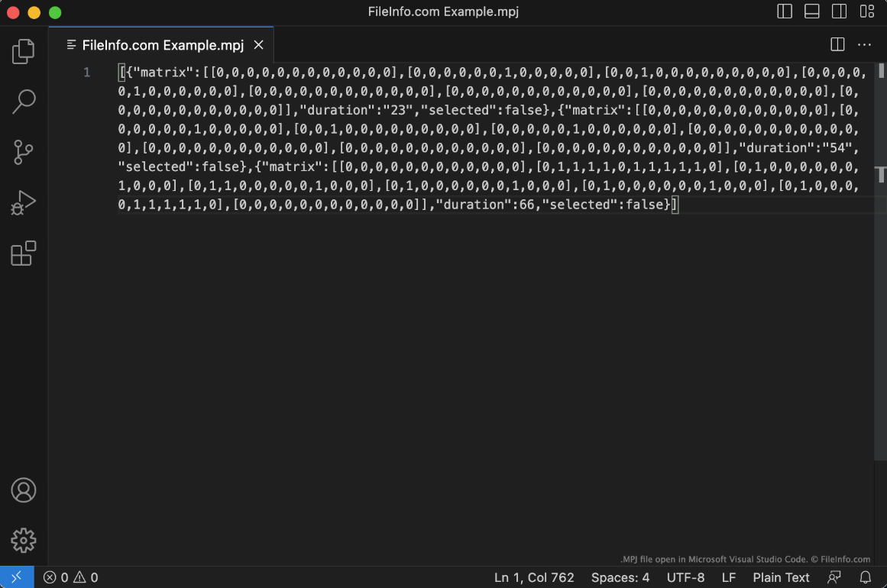887x588 pixels.
Task: Click the notifications bell in status bar
Action: coord(866,577)
